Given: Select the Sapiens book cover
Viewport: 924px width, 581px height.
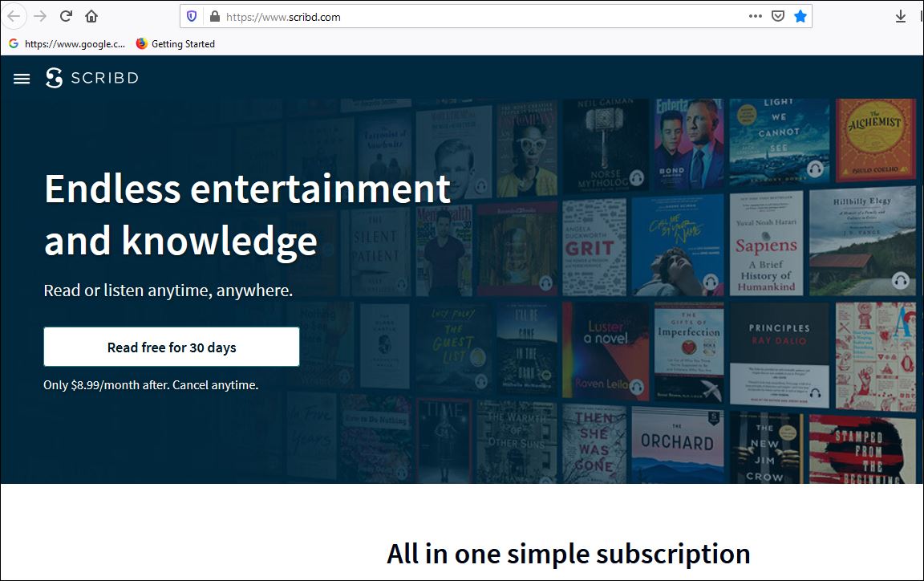Looking at the screenshot, I should (x=766, y=244).
